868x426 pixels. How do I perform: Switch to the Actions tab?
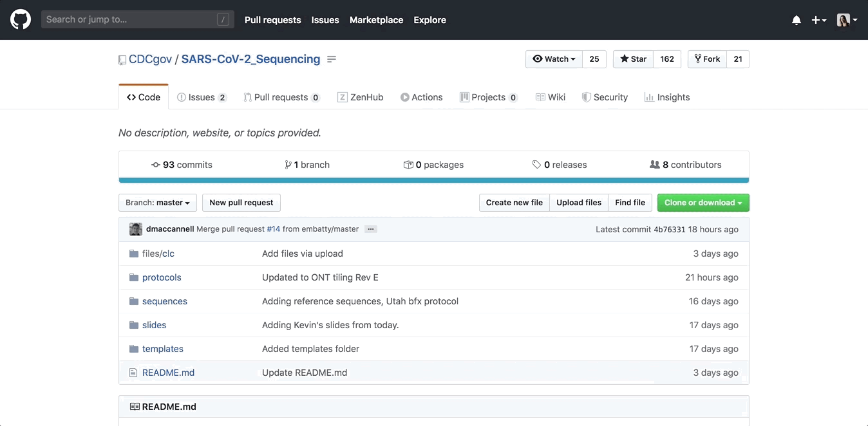coord(421,97)
